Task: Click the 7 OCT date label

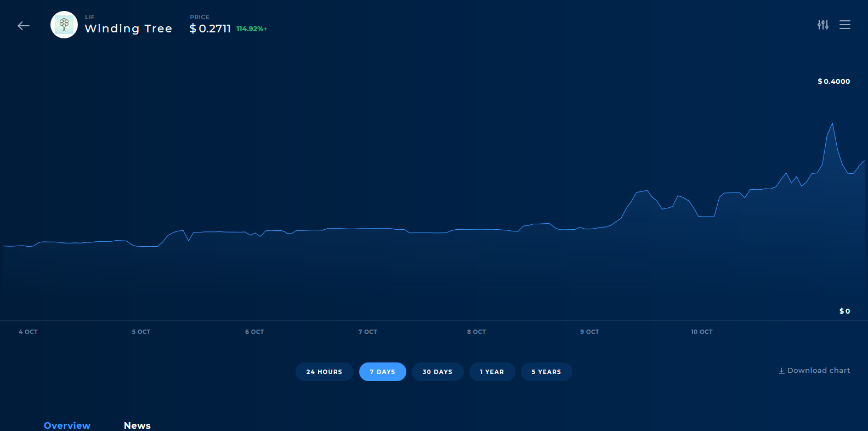Action: [368, 332]
